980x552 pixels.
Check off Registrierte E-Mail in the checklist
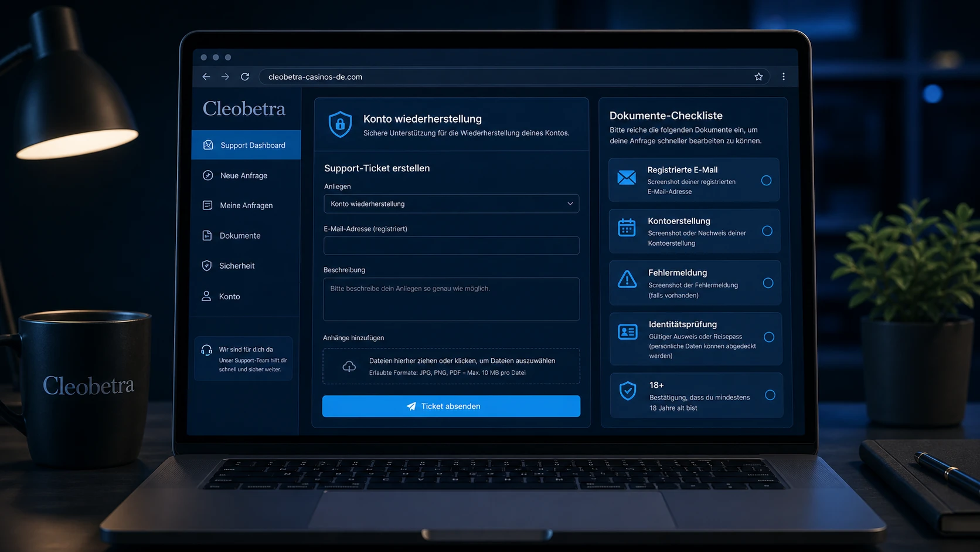point(766,181)
